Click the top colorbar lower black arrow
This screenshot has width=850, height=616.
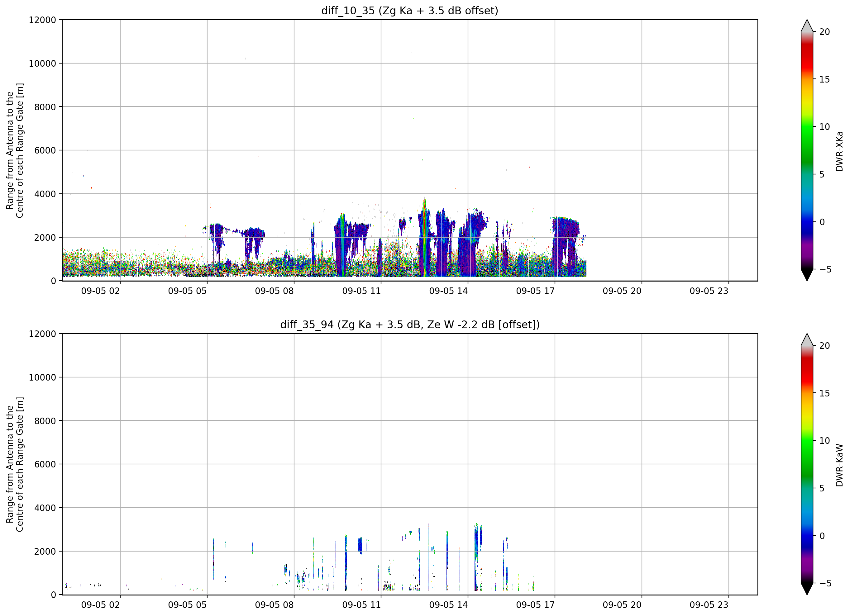tap(807, 275)
